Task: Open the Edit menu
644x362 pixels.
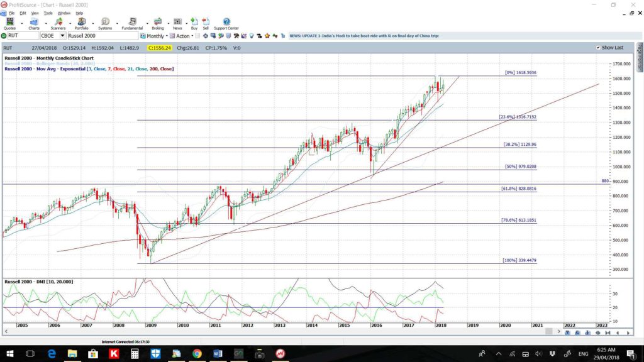Action: [x=23, y=13]
